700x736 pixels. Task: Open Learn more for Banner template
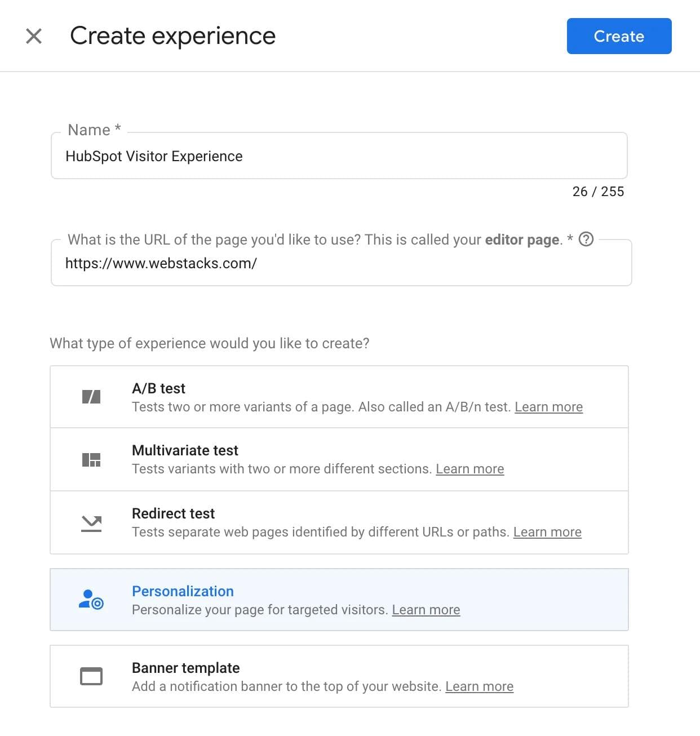pos(479,686)
